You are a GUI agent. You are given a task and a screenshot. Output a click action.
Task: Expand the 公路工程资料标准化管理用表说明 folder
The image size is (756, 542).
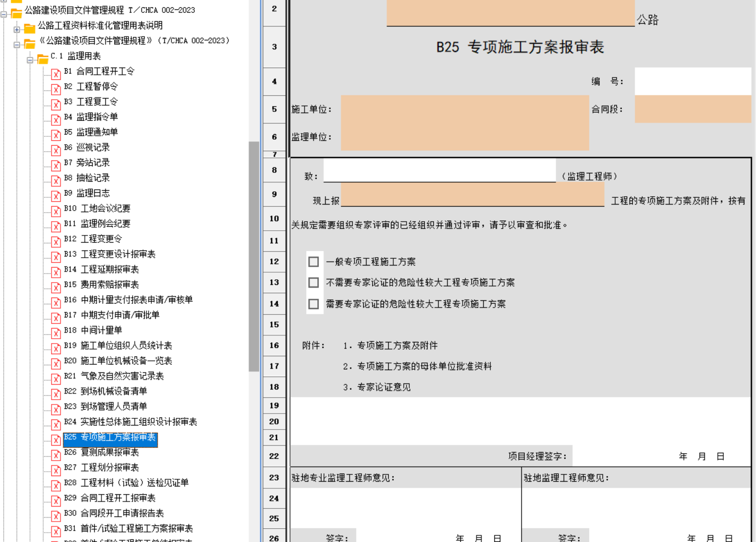[x=17, y=29]
